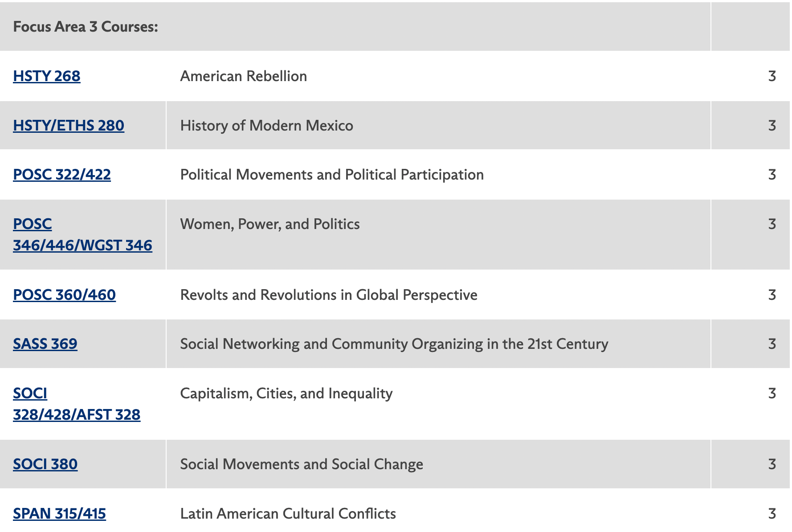Open the HSTY/ETHS 280 course link
Screen dimensions: 792x532
click(x=69, y=126)
